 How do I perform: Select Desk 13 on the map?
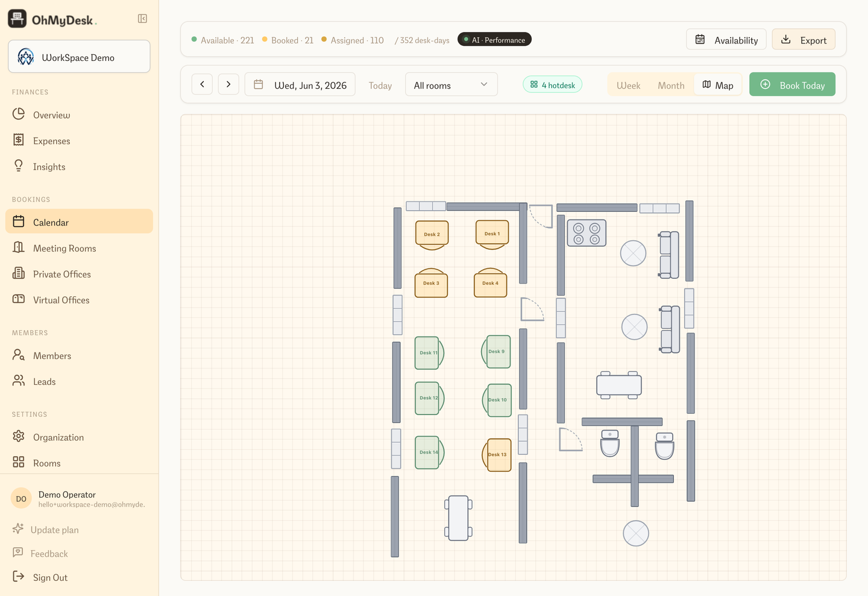[x=497, y=455]
